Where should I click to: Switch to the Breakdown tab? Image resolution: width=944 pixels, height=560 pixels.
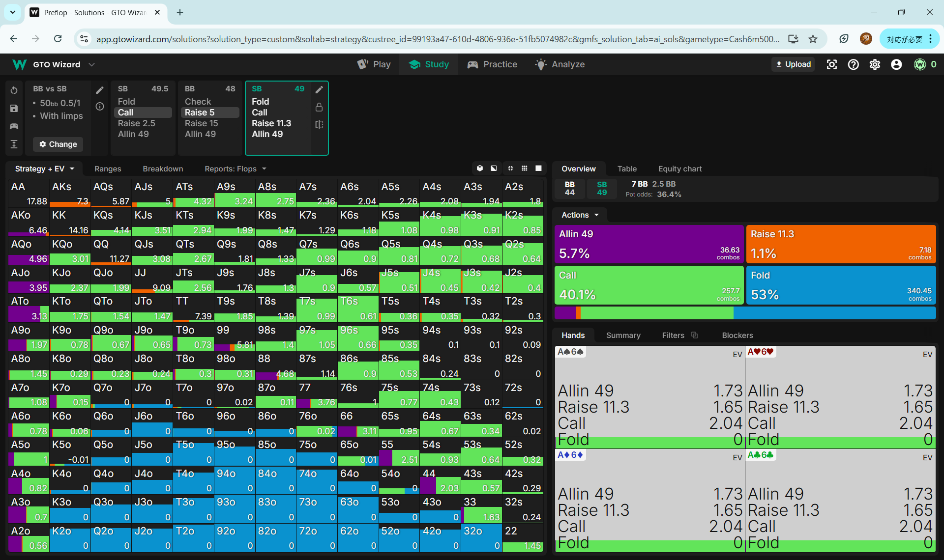163,168
